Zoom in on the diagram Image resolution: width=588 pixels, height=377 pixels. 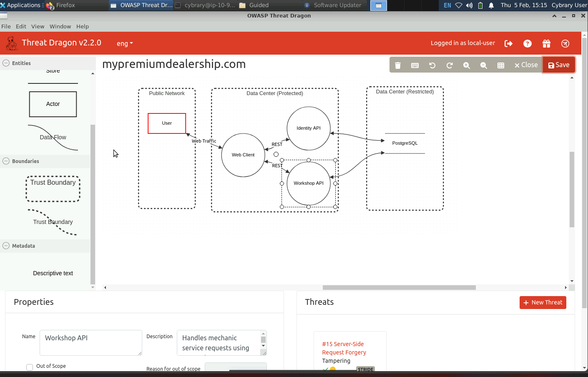click(466, 65)
